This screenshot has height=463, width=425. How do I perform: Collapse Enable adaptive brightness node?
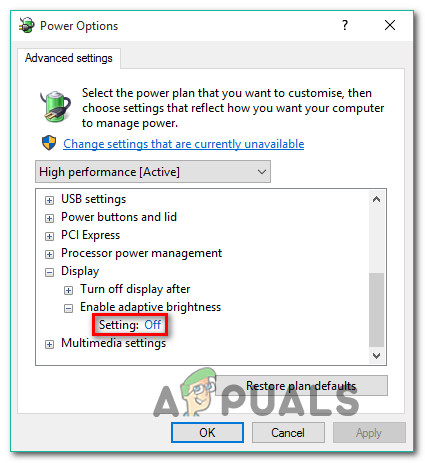[68, 308]
